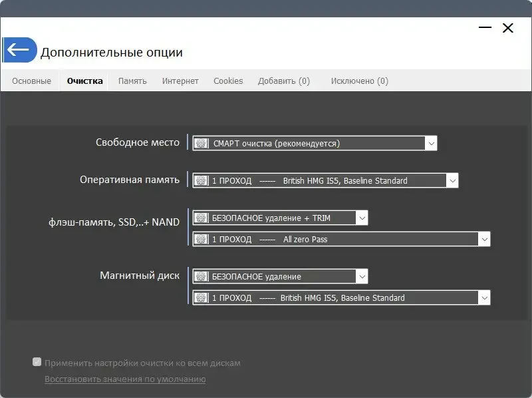
Task: Click the shredder icon in Оперативная память row
Action: pos(201,180)
